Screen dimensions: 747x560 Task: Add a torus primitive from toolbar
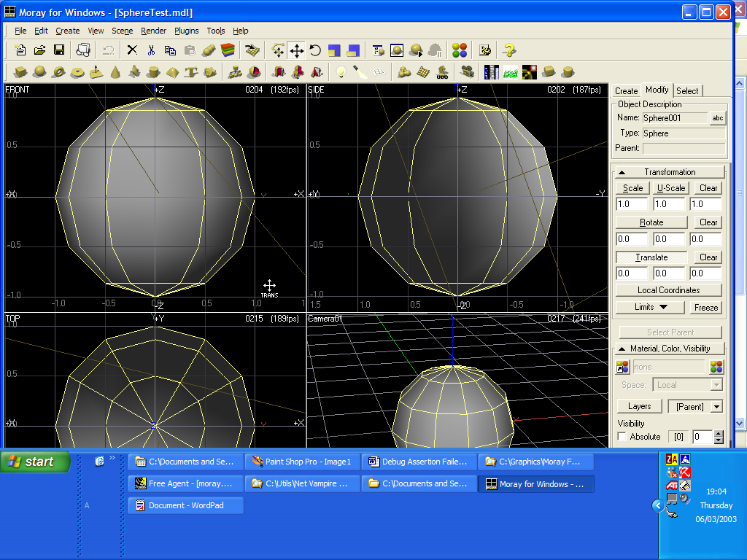coord(58,71)
